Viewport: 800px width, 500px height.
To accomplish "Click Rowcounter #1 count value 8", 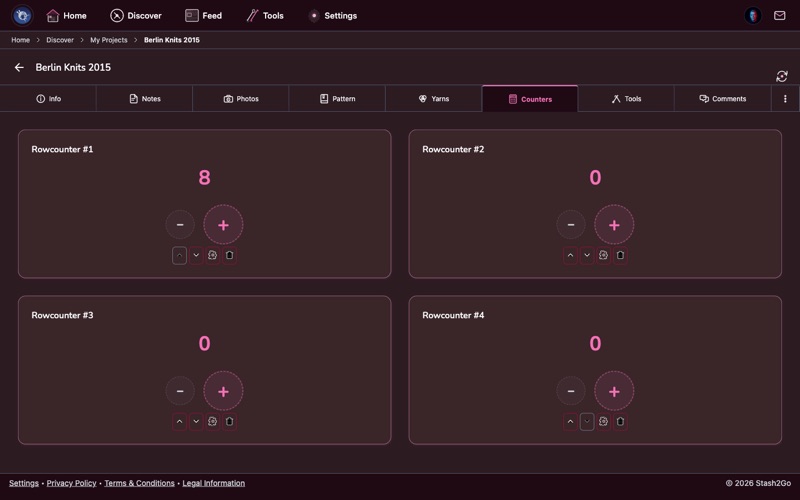I will (204, 178).
